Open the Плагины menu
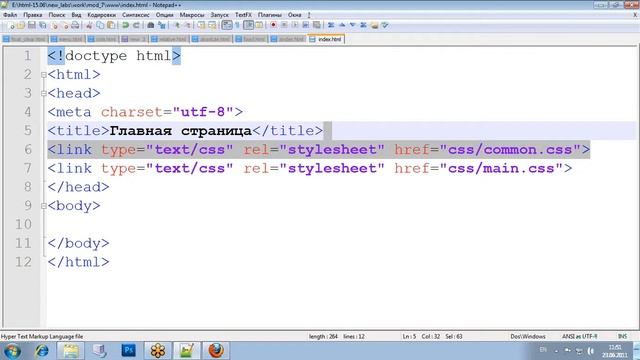The width and height of the screenshot is (640, 360). (270, 15)
